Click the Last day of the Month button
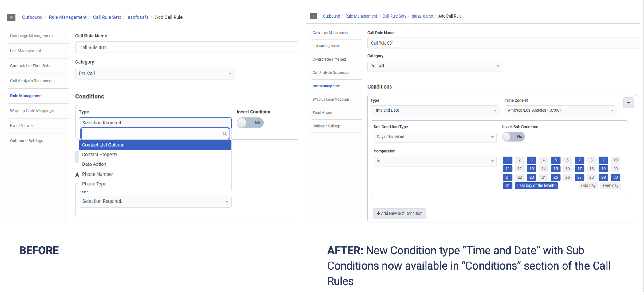Viewport: 644px width, 292px height. pyautogui.click(x=536, y=186)
